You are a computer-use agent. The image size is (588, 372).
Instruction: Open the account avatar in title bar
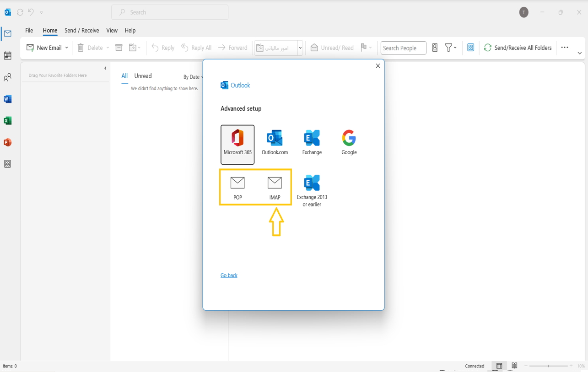(524, 12)
